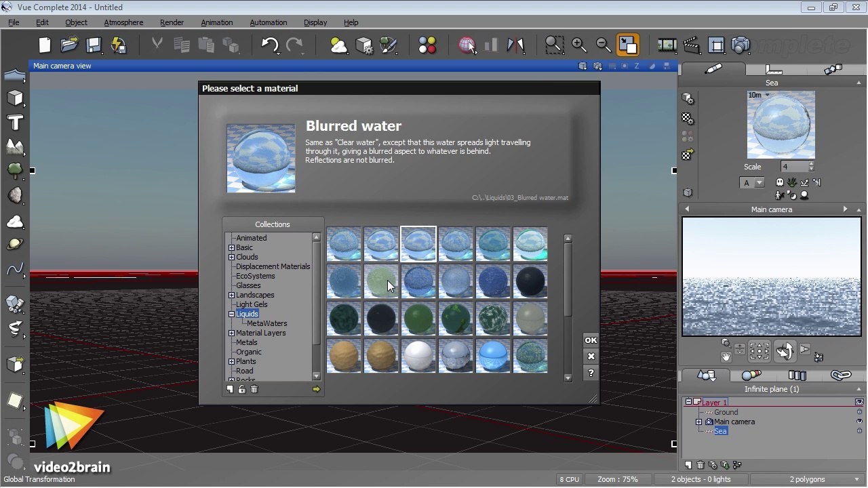Confirm material with OK button
Viewport: 868px width, 488px height.
point(591,340)
